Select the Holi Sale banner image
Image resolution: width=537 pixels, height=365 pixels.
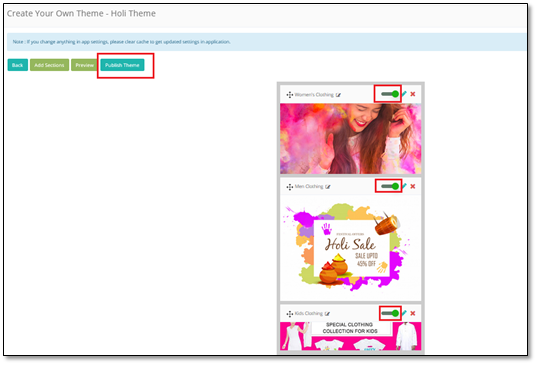(x=350, y=248)
